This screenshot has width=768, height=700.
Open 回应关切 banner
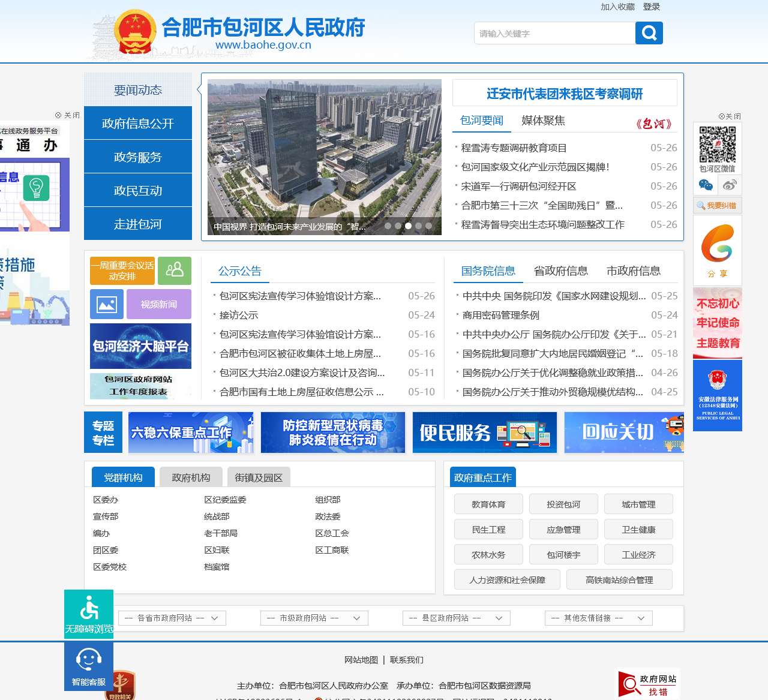pyautogui.click(x=624, y=432)
